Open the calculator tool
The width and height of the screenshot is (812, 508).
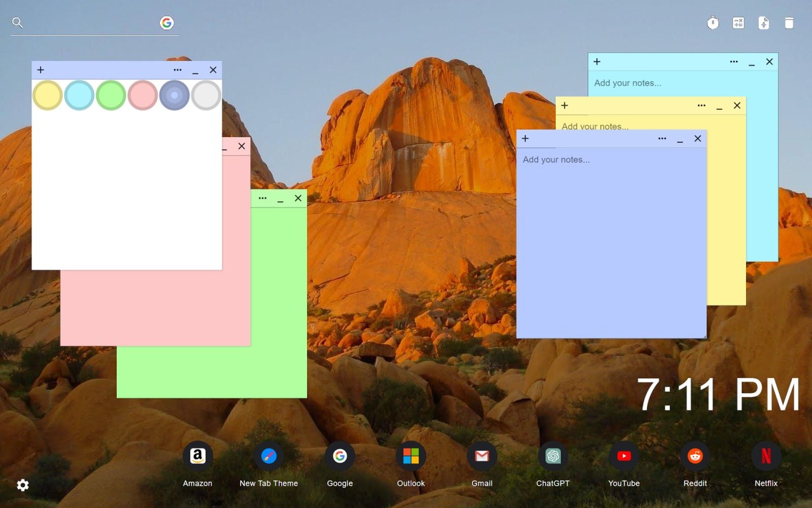(738, 23)
